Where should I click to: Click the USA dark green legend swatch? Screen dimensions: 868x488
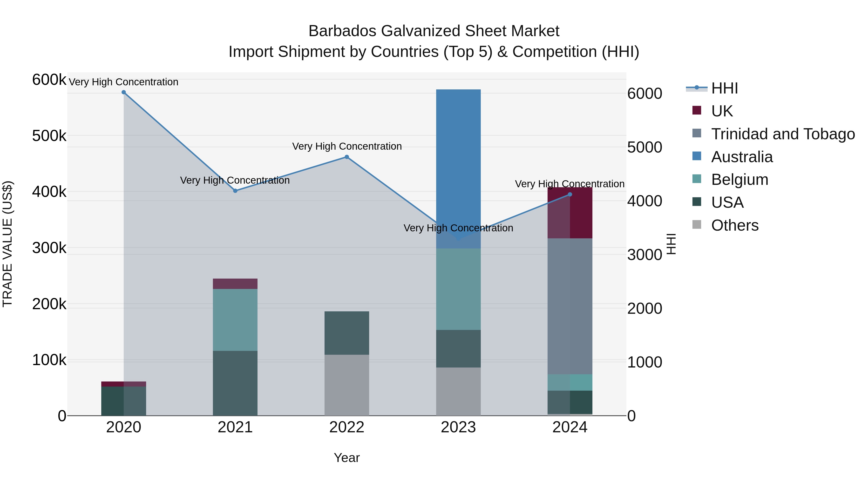pos(697,202)
